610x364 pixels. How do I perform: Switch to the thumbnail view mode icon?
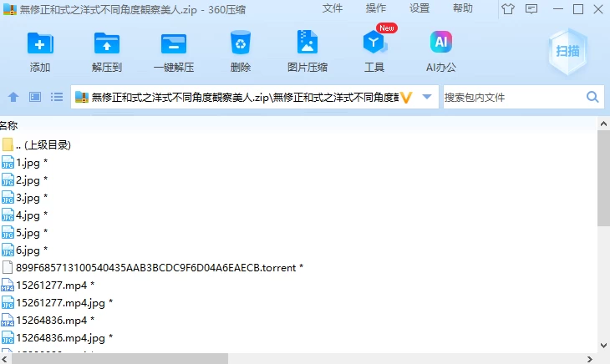[x=35, y=97]
